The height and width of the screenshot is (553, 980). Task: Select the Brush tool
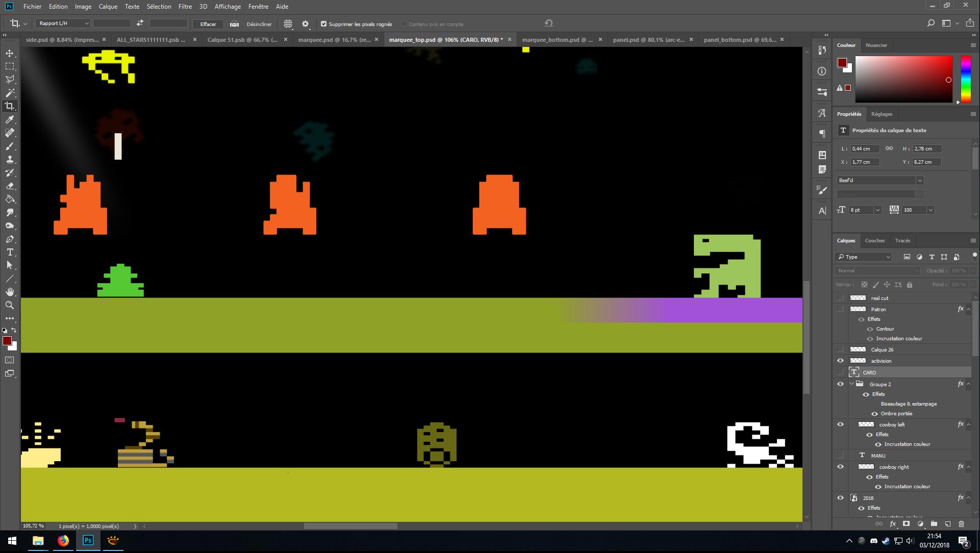pos(10,146)
